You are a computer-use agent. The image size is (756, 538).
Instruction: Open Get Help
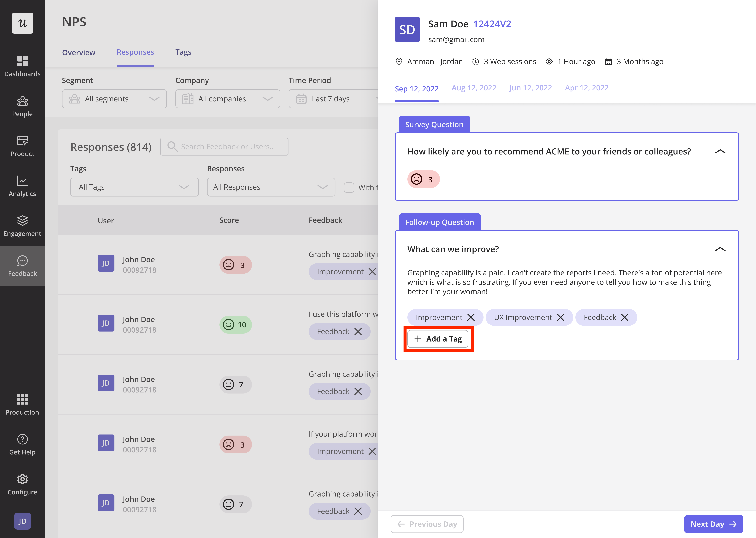click(22, 445)
